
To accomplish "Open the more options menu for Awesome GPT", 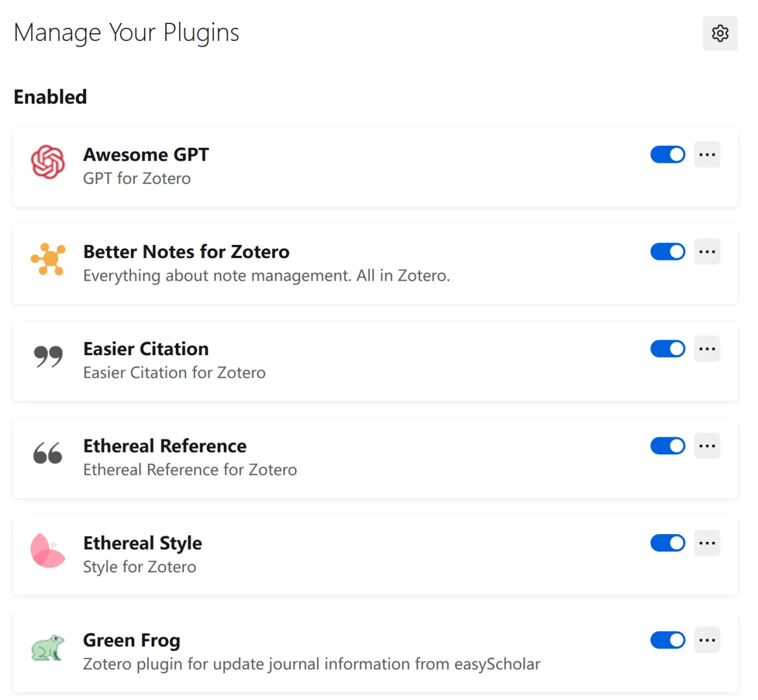I will (707, 155).
